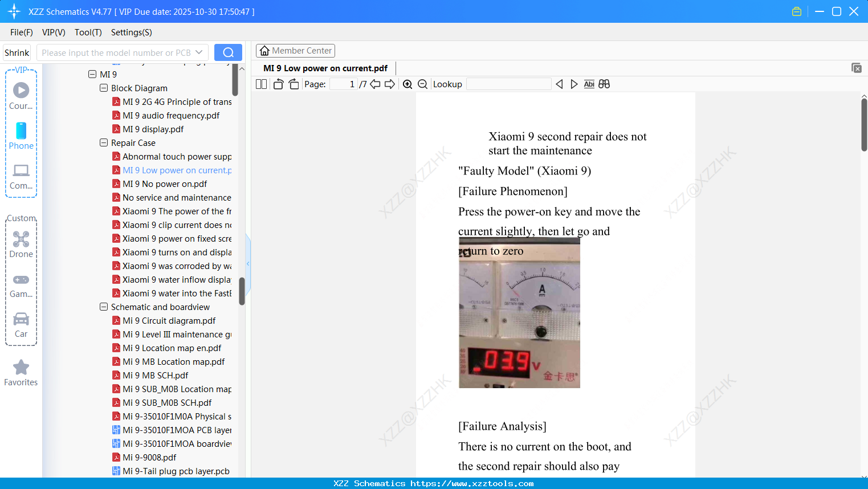This screenshot has width=868, height=489.
Task: Open Mi 9-Tail plug pcb layer.pcb
Action: pos(171,471)
